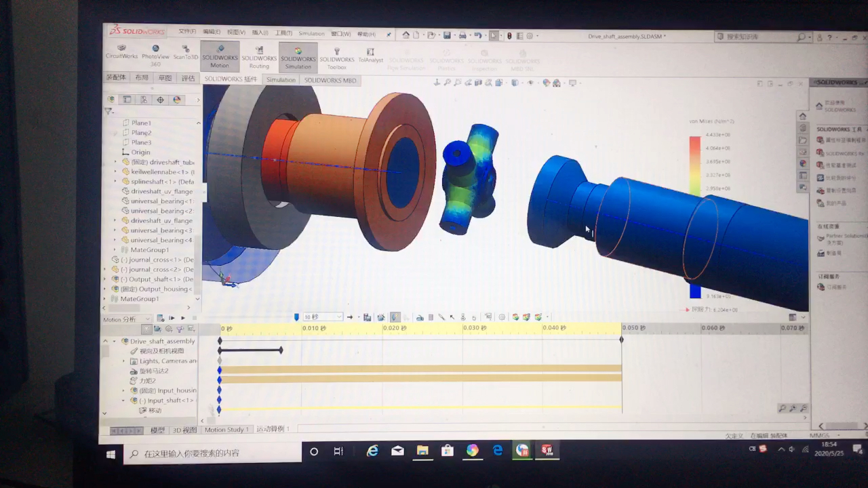Image resolution: width=868 pixels, height=488 pixels.
Task: Click the Hide/Show Items eye icon
Action: point(530,83)
